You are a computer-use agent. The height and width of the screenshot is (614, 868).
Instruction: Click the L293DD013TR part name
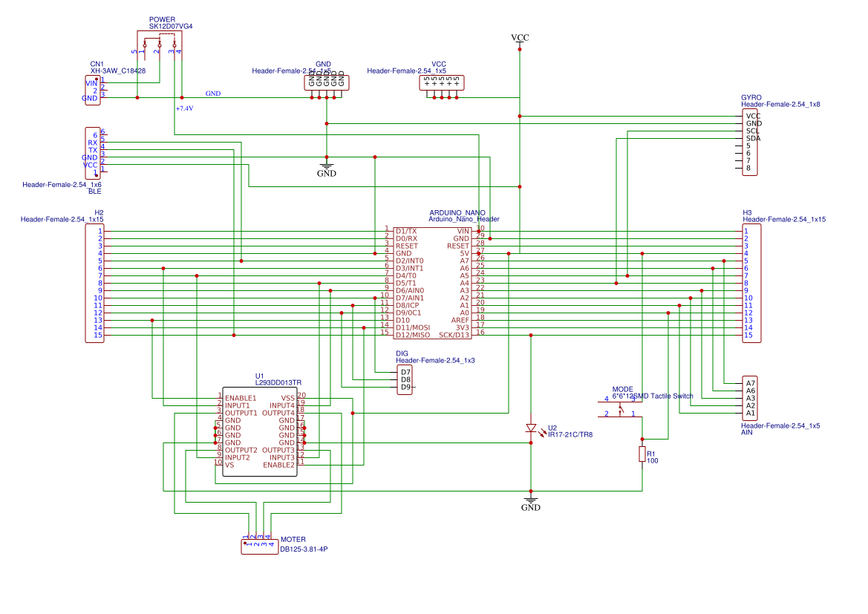coord(278,382)
